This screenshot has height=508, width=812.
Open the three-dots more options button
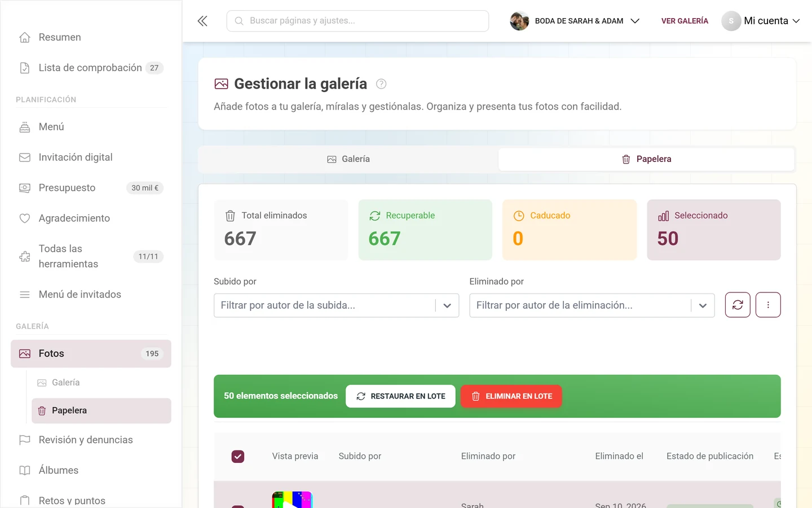[768, 305]
